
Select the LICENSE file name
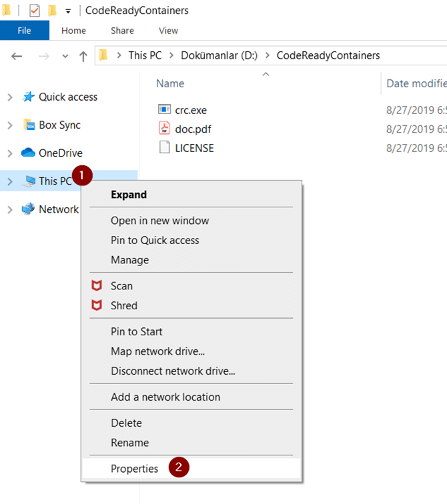coord(194,148)
